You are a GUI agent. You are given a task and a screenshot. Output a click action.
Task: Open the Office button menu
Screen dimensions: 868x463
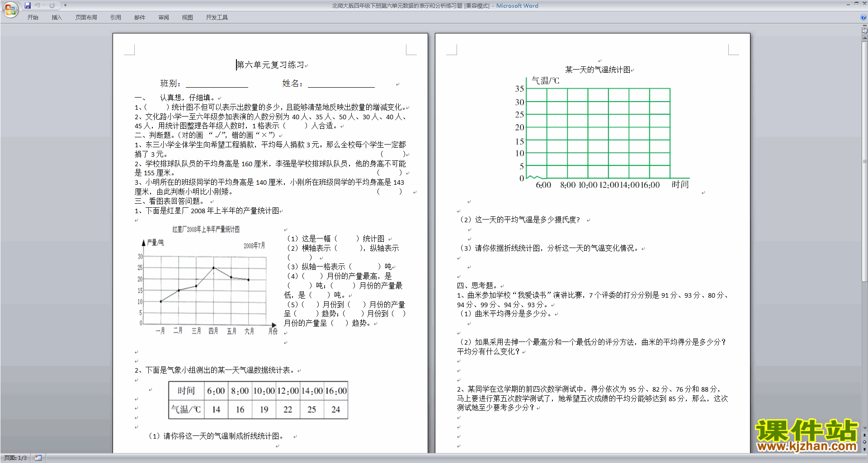coord(10,9)
